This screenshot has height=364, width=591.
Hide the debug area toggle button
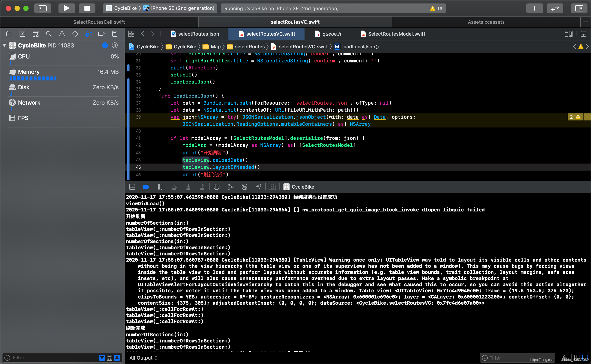tap(132, 187)
